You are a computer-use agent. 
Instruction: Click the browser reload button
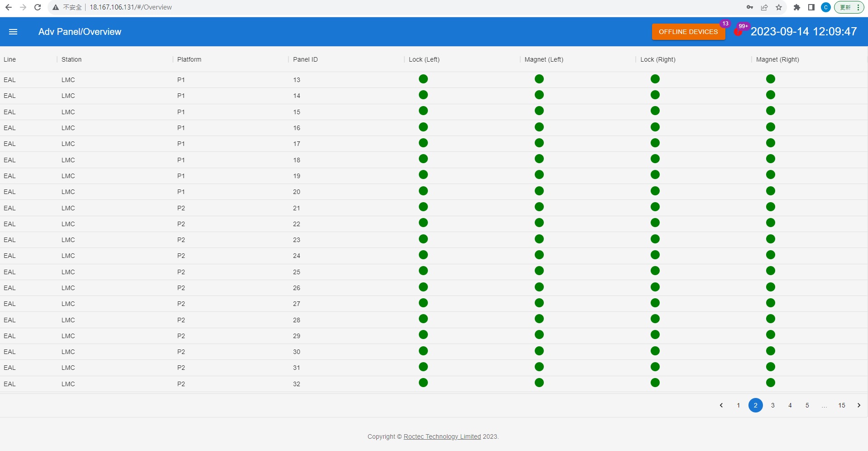coord(38,7)
